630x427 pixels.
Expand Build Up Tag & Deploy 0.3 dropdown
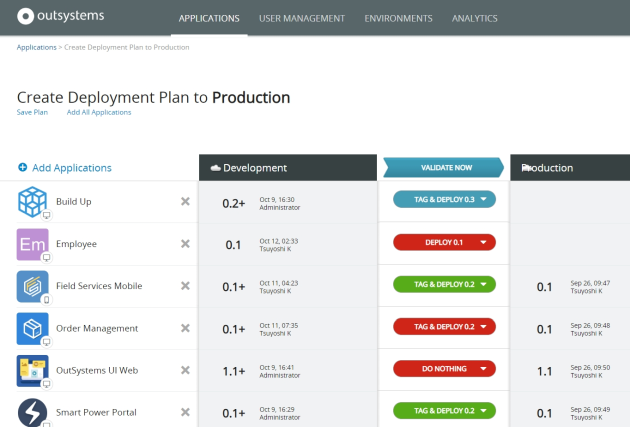(x=483, y=199)
